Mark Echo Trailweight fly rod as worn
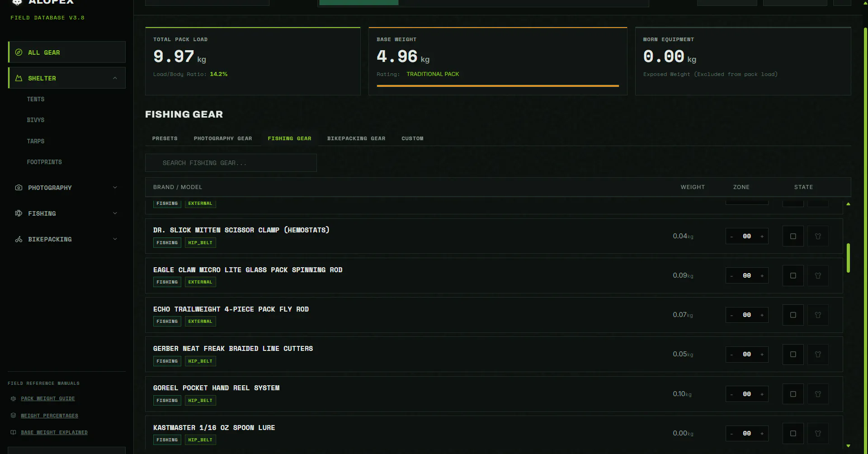 pyautogui.click(x=818, y=315)
